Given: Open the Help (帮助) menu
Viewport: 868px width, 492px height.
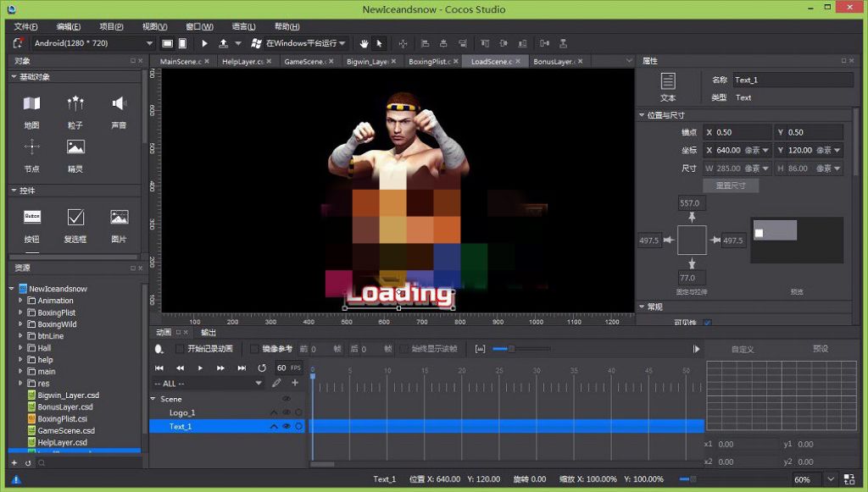Looking at the screenshot, I should point(287,26).
